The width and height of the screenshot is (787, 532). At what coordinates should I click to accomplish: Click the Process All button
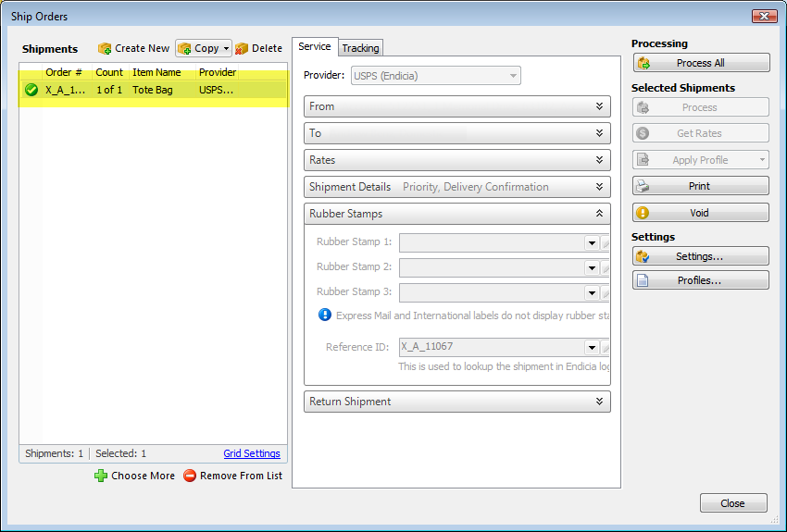[701, 63]
